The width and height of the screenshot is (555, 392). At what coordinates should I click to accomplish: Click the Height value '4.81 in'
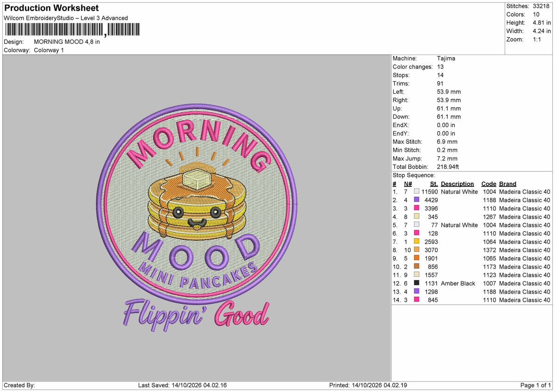click(x=542, y=23)
